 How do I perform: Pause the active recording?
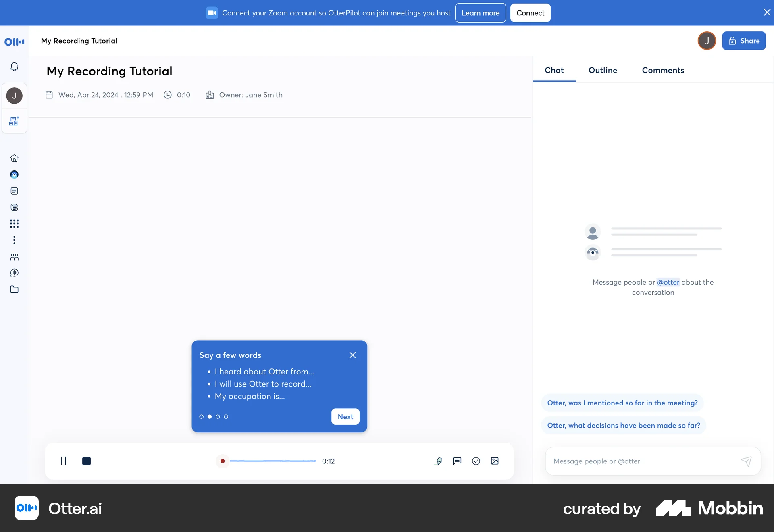tap(64, 461)
